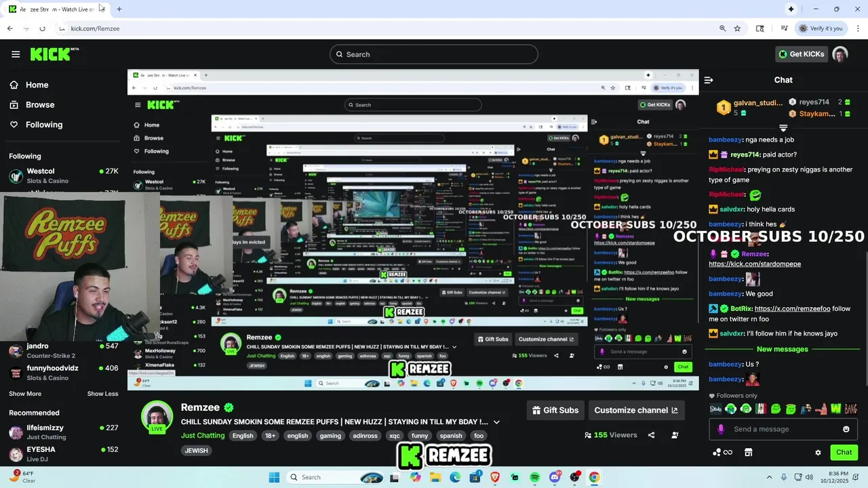Open the x.com/remzeefoo chat link
The image size is (868, 488).
pyautogui.click(x=792, y=308)
